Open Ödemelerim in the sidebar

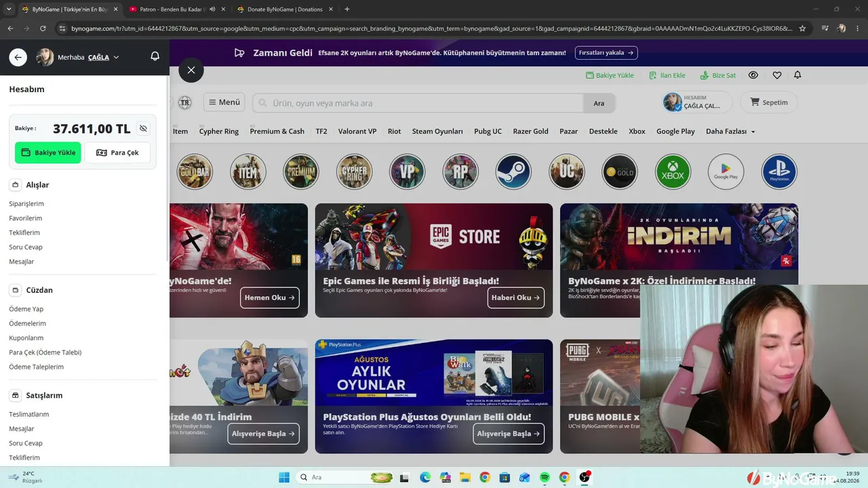(x=28, y=323)
